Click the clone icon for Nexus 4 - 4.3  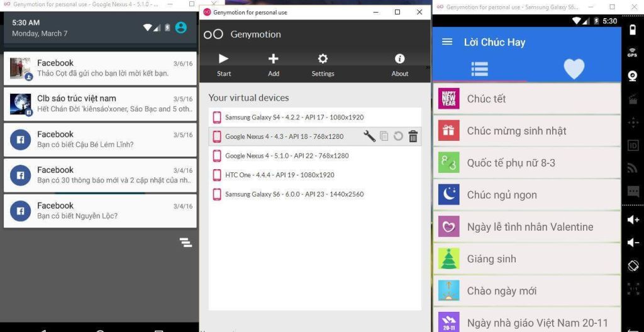point(384,136)
